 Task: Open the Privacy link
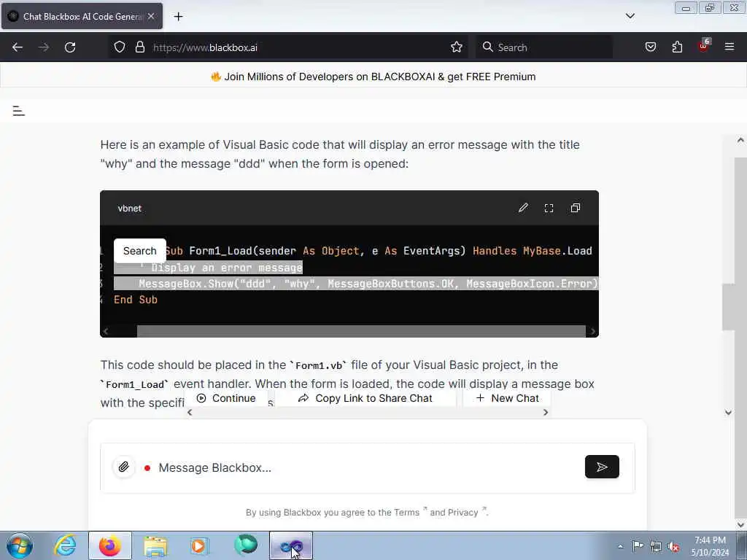click(x=464, y=513)
